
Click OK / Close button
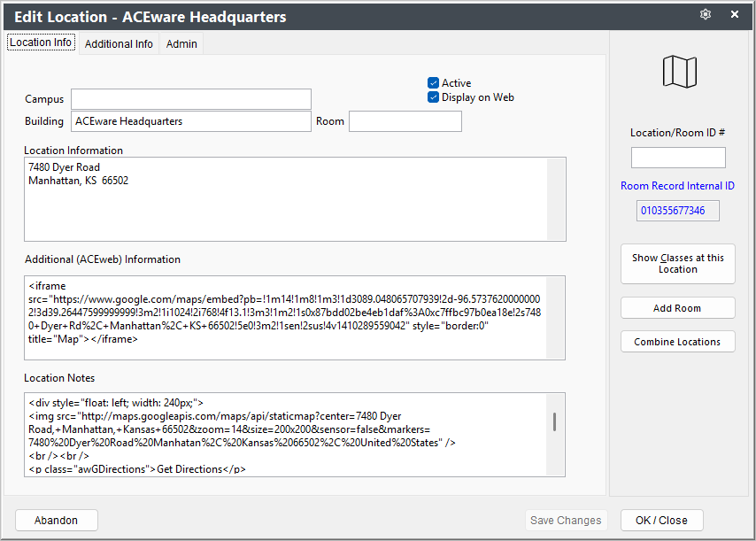[661, 521]
